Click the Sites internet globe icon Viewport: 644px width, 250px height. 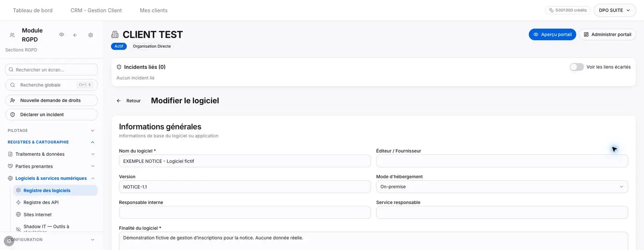[18, 215]
